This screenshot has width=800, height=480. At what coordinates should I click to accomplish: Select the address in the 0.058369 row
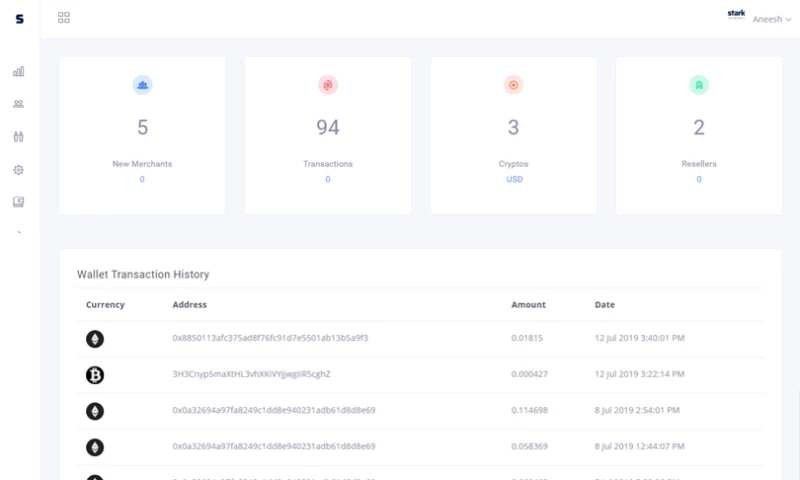[x=274, y=446]
